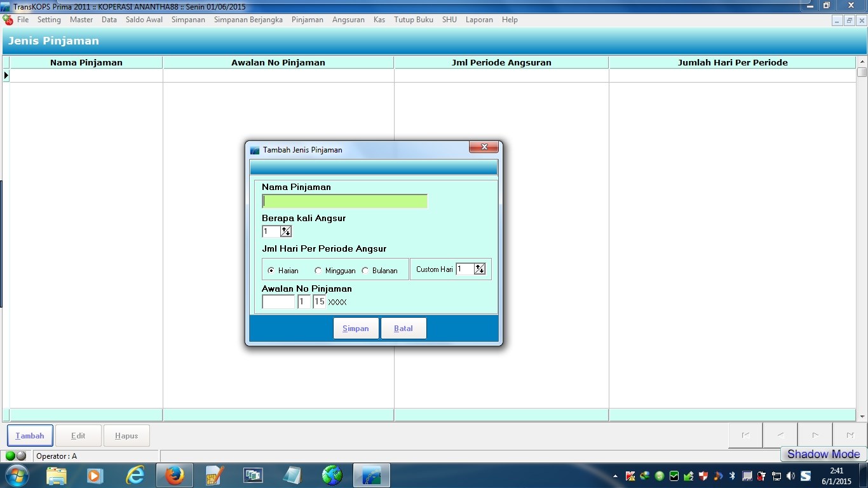Open the music note tray icon

click(718, 476)
